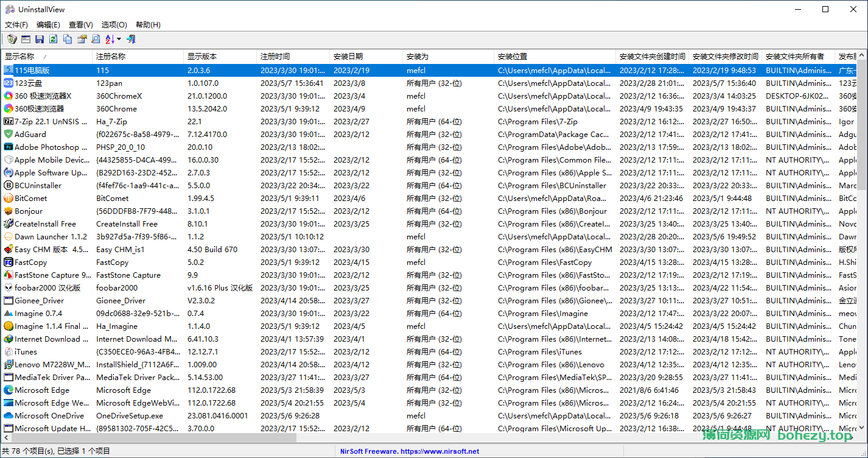Click the Easy CHM row icon
868x458 pixels.
9,249
